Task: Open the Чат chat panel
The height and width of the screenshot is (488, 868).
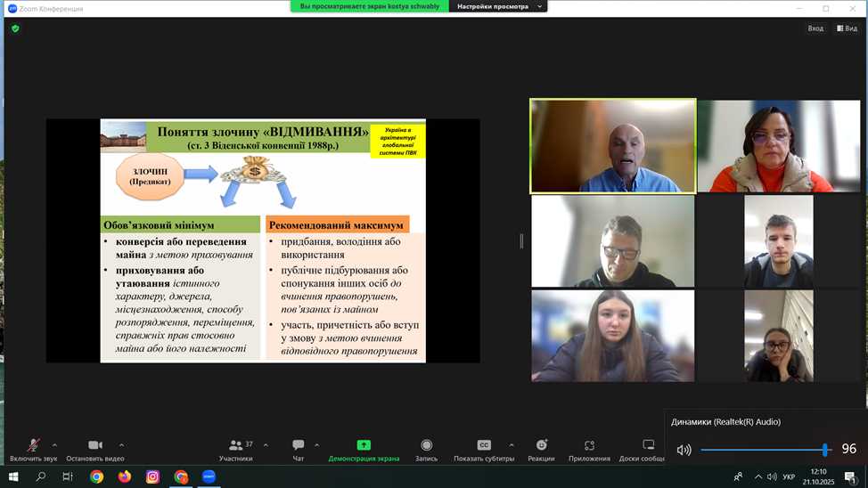Action: pyautogui.click(x=298, y=449)
